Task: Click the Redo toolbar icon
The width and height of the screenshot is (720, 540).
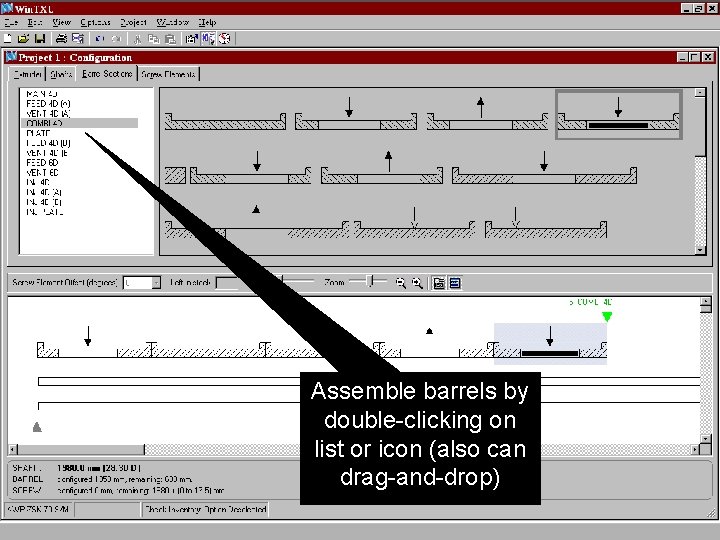Action: pyautogui.click(x=117, y=39)
